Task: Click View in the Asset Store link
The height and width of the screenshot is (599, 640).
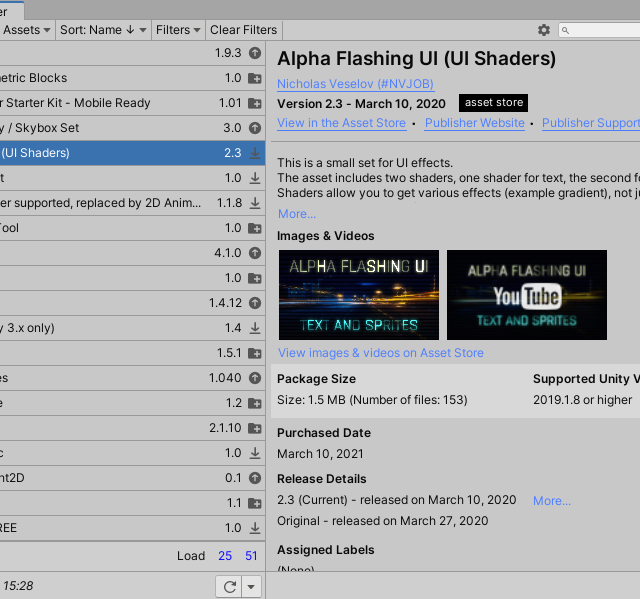Action: click(x=341, y=123)
